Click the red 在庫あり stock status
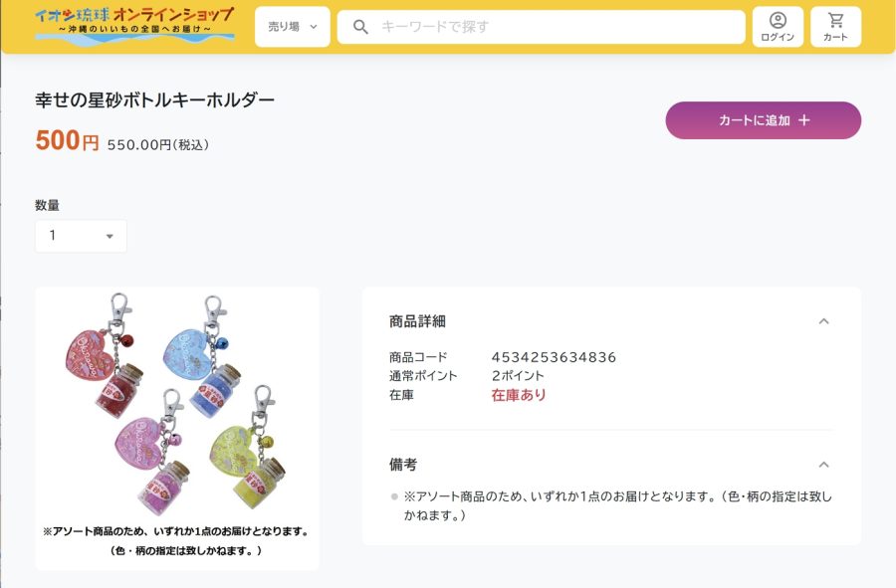Screen dimensions: 896x588 pyautogui.click(x=519, y=395)
